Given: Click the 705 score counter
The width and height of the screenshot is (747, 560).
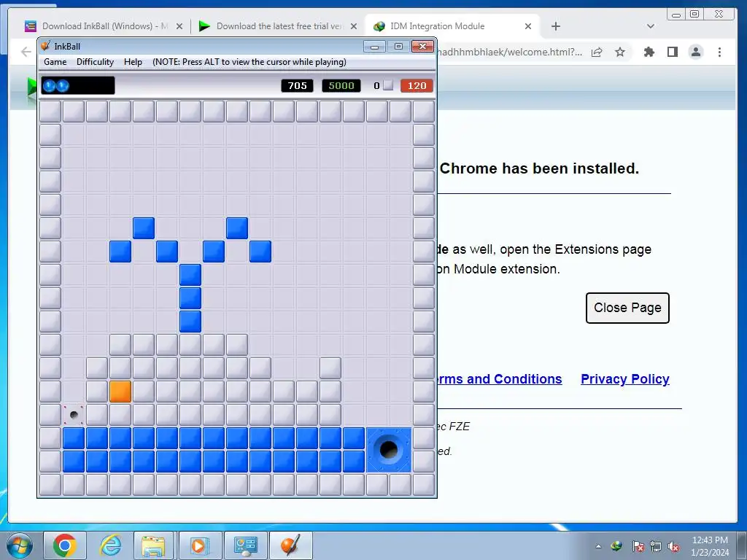Looking at the screenshot, I should (297, 86).
